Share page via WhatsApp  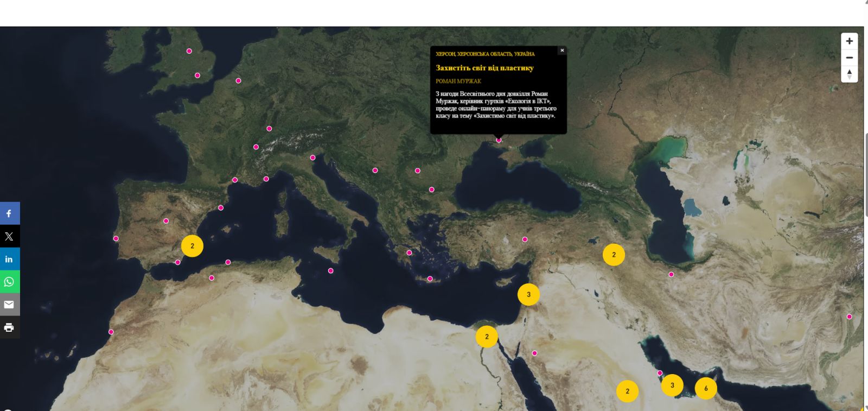(x=9, y=282)
